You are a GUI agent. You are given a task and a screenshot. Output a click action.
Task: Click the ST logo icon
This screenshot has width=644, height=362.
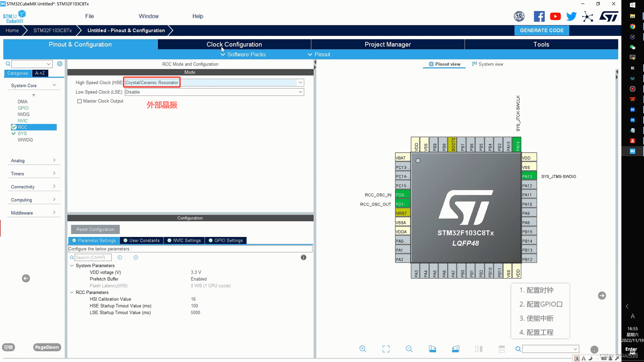(609, 16)
